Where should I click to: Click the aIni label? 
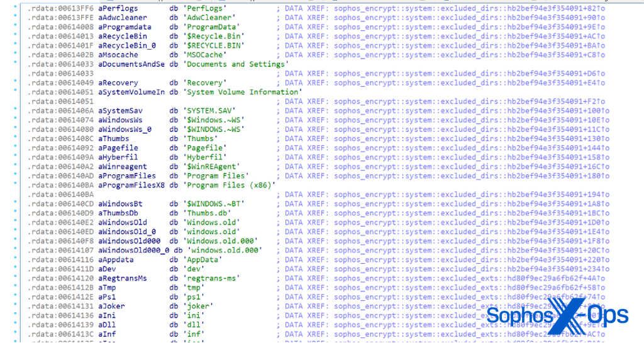click(107, 315)
